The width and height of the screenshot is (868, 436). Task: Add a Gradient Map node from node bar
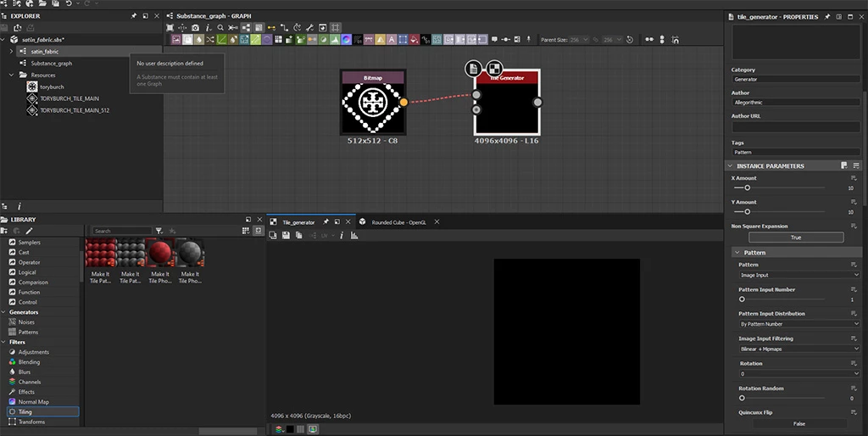(301, 39)
